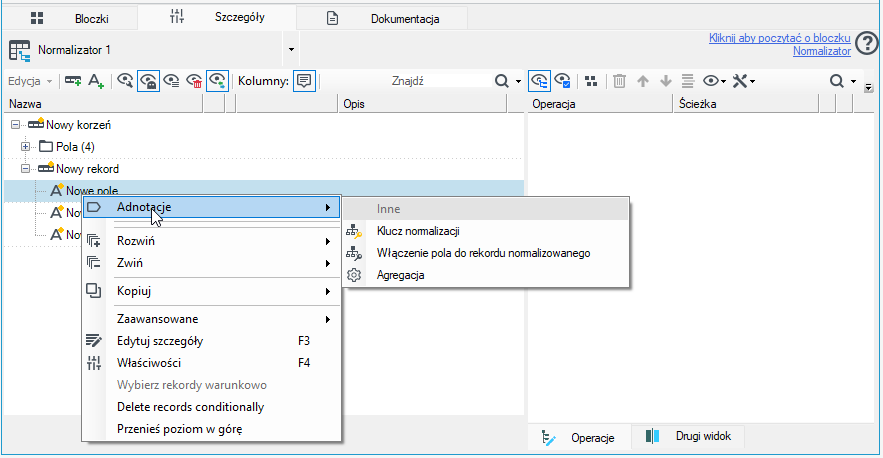Open the Zwiń submenu
The height and width of the screenshot is (458, 883).
[x=212, y=263]
